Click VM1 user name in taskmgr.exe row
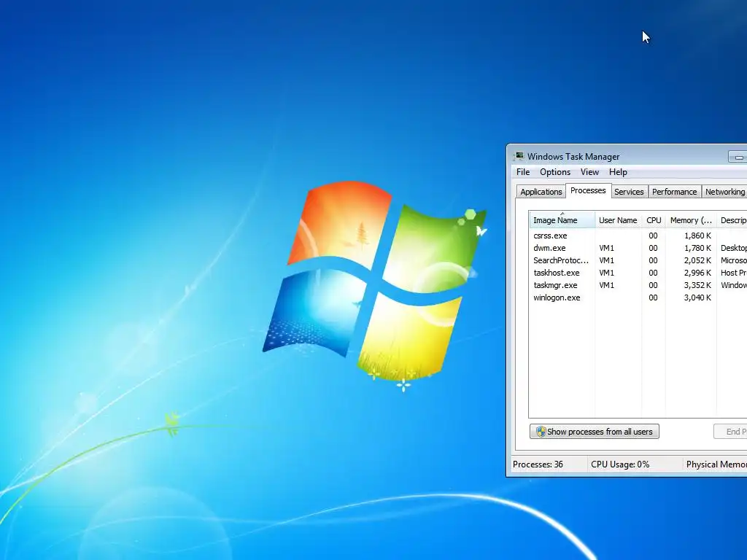Viewport: 747px width, 560px height. (606, 285)
